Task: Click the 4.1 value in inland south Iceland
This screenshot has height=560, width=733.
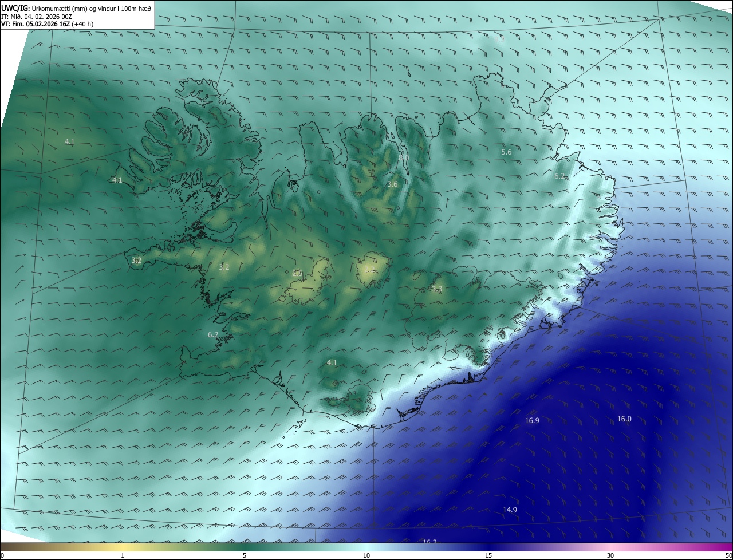Action: pos(332,362)
